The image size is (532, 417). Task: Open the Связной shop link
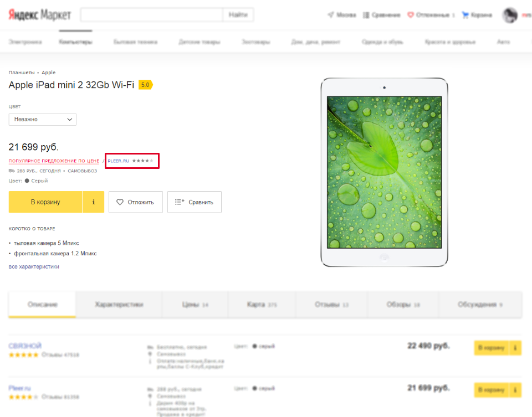(x=25, y=346)
